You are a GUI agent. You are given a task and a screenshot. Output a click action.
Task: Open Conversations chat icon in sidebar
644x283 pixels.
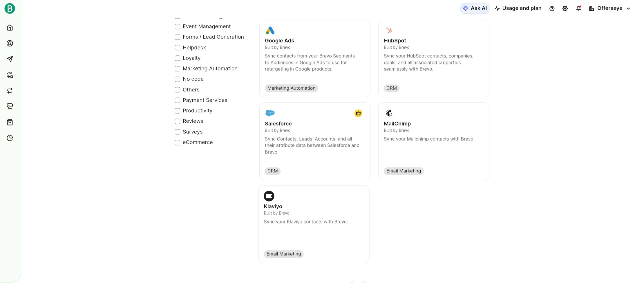[x=10, y=106]
